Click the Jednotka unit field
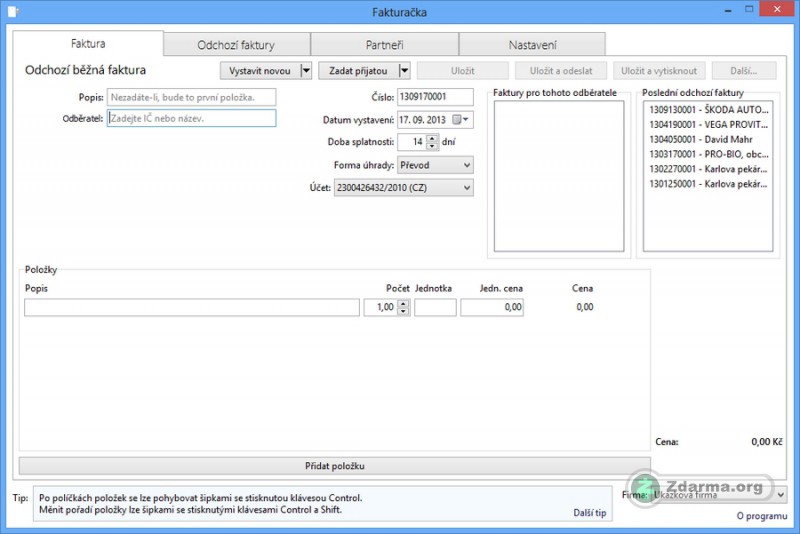This screenshot has height=534, width=800. [435, 307]
